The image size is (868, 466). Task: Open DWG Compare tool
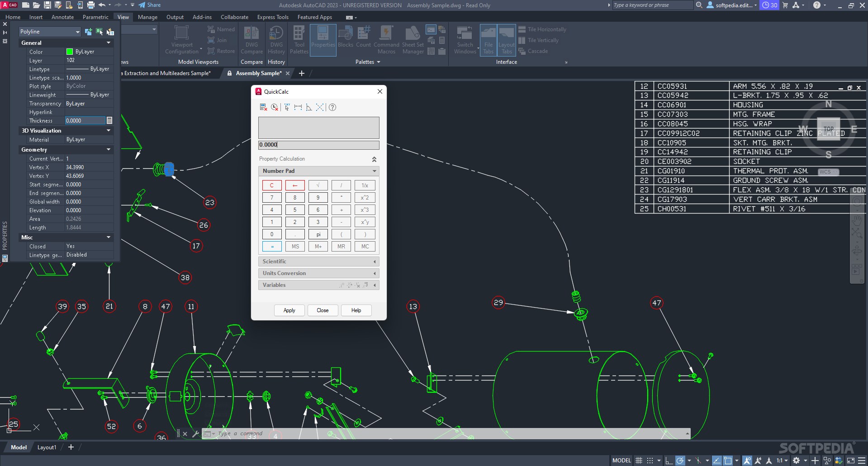(251, 40)
